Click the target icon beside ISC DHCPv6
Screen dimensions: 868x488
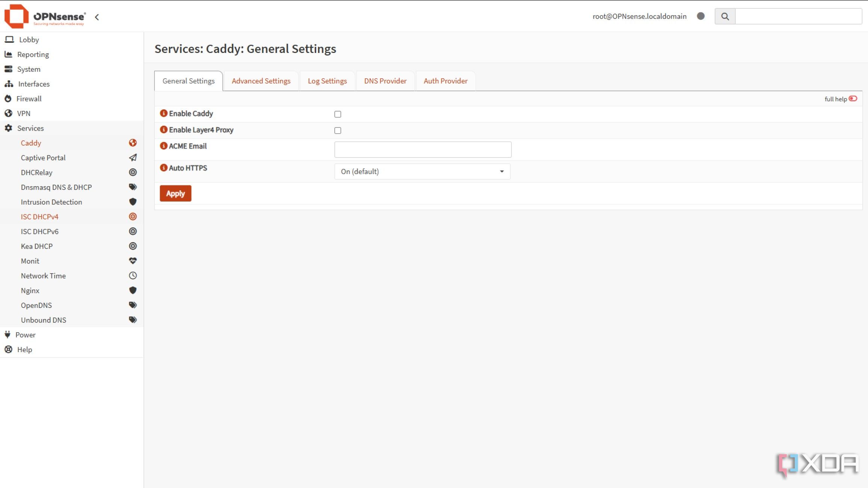click(133, 231)
